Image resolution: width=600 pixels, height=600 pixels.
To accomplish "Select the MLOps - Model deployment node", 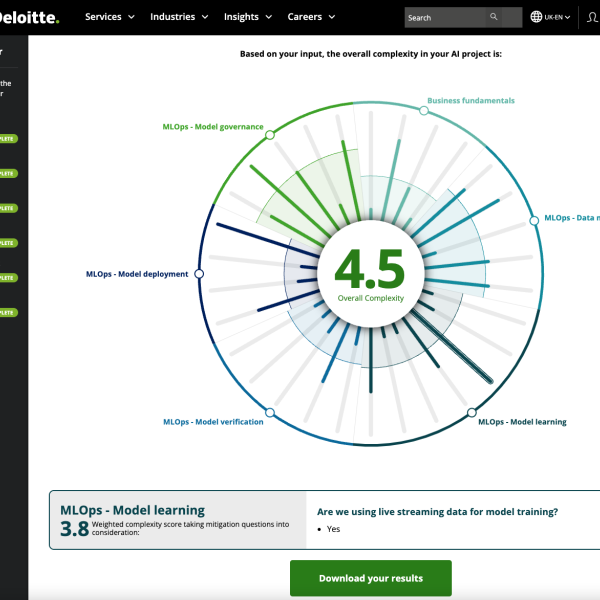I will pyautogui.click(x=199, y=274).
